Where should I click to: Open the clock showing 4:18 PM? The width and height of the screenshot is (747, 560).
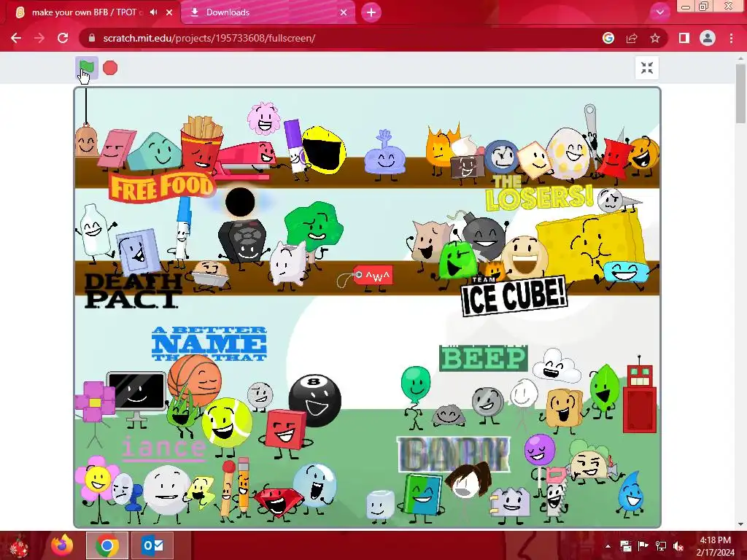pos(716,546)
